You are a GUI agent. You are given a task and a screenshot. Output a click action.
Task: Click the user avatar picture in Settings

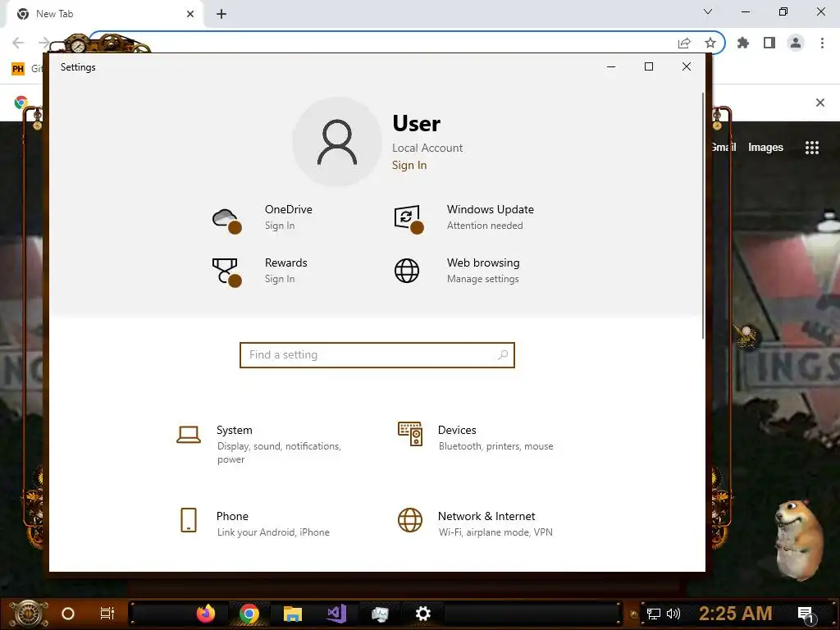coord(337,142)
